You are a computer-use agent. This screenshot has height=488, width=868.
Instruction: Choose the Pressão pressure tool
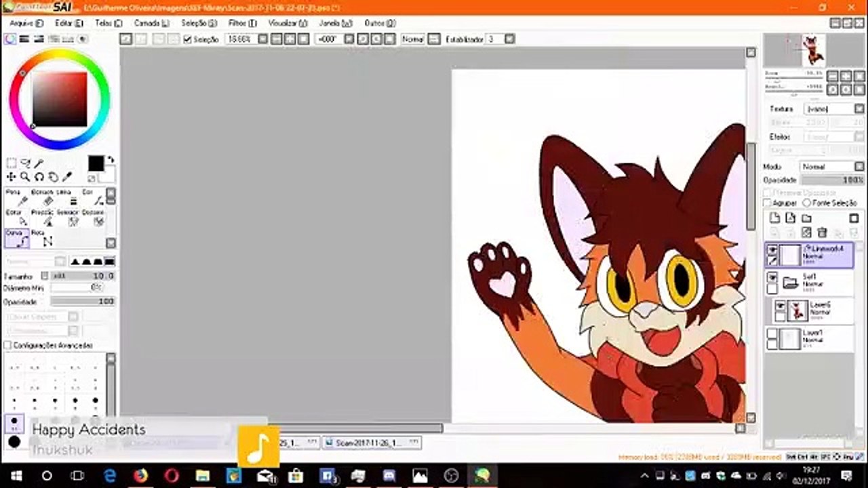[43, 217]
